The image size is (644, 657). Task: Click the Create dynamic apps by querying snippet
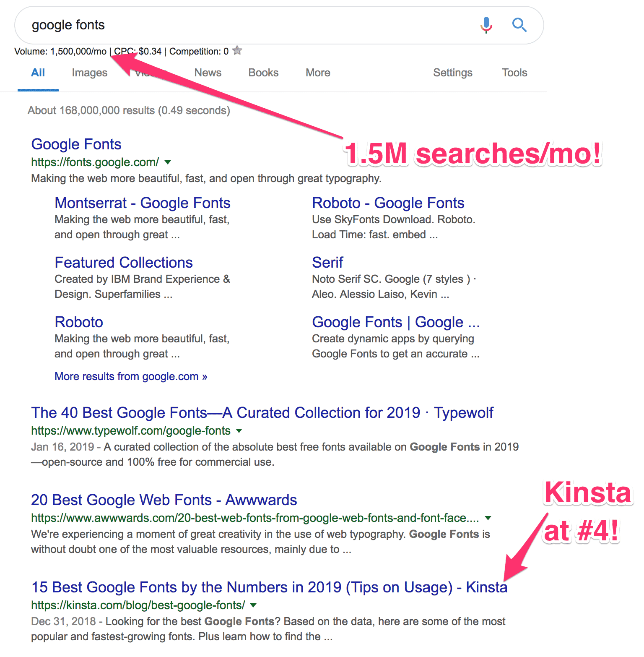(396, 346)
